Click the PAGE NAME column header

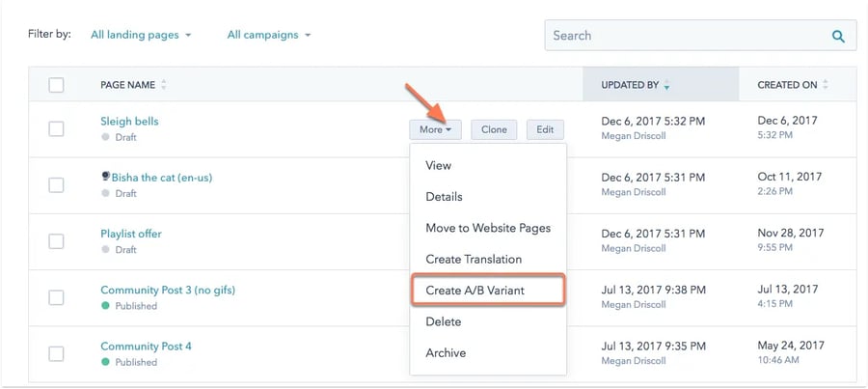coord(127,85)
